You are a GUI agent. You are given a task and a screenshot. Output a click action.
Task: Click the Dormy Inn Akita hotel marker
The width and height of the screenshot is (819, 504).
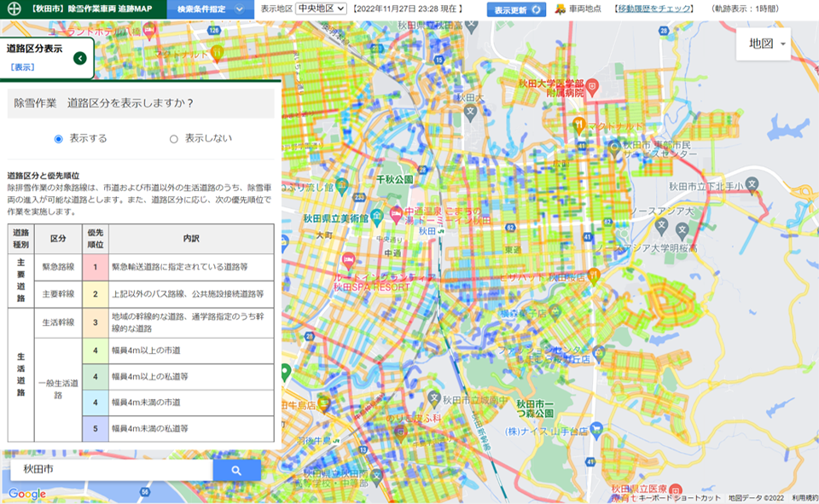click(x=396, y=212)
